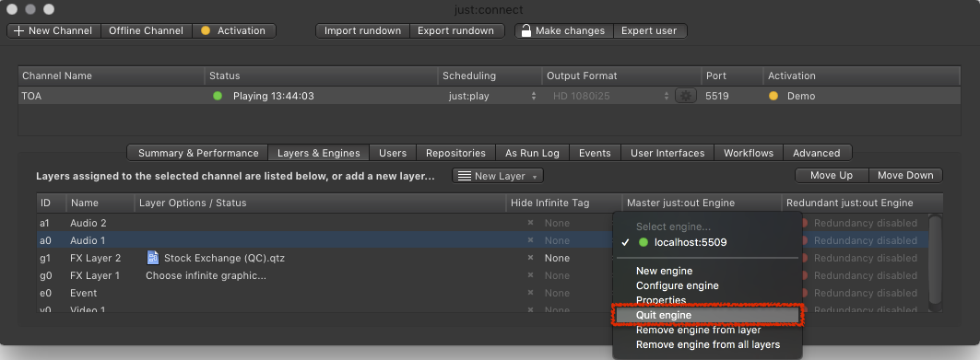Select the TOA channel row

(490, 96)
